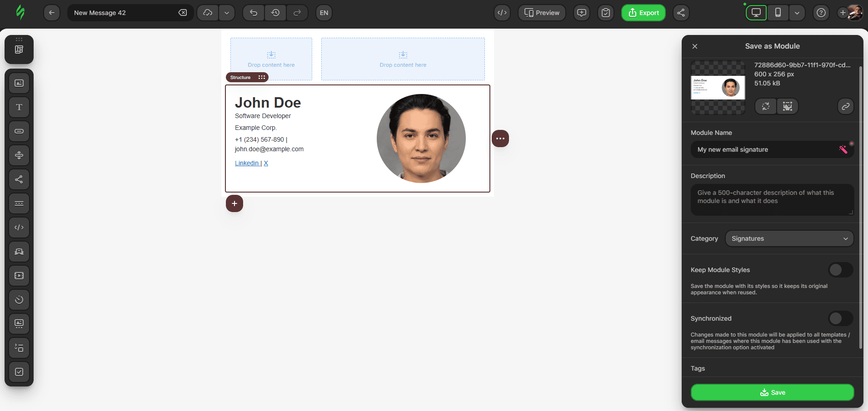Screen dimensions: 868x411
Task: Toggle the Synchronized switch
Action: coord(840,318)
